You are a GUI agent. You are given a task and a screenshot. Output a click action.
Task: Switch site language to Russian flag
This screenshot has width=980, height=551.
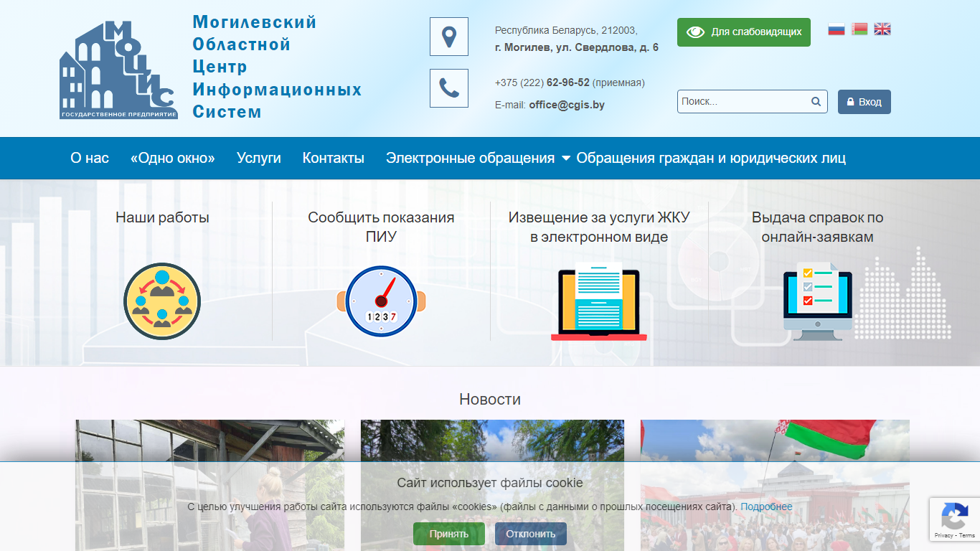837,29
